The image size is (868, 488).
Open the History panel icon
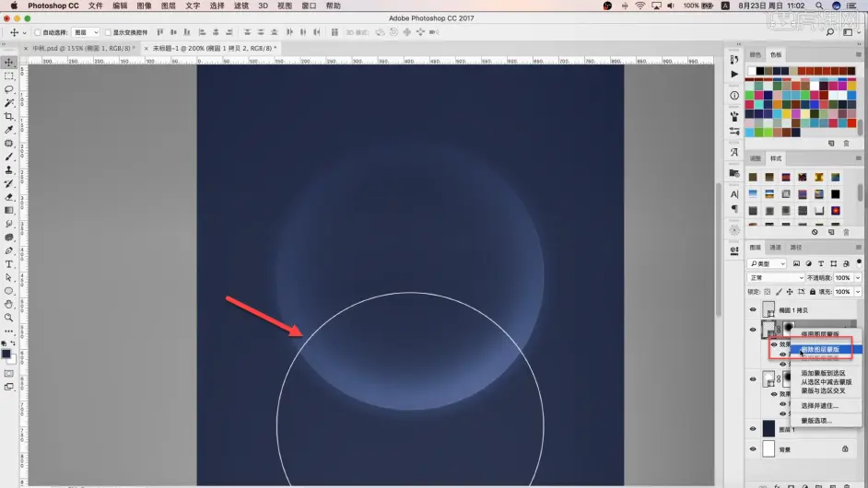pyautogui.click(x=734, y=59)
